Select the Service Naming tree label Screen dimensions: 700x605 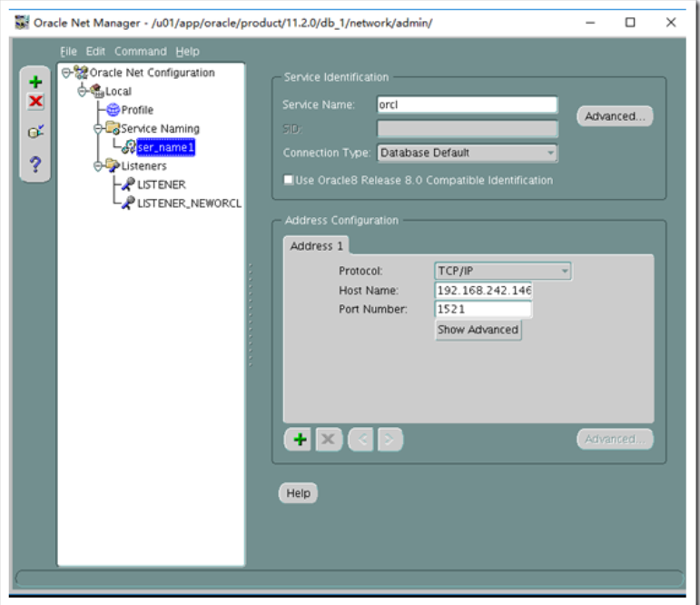pyautogui.click(x=161, y=129)
